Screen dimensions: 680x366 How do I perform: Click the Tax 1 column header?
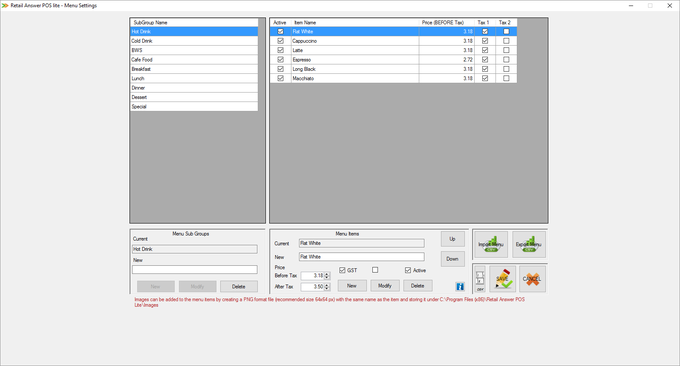[x=485, y=23]
